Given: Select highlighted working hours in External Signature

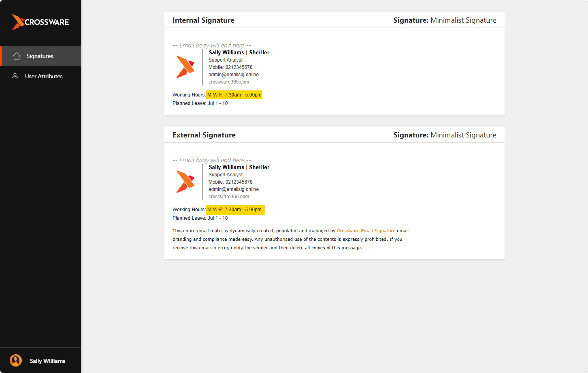Looking at the screenshot, I should tap(235, 210).
